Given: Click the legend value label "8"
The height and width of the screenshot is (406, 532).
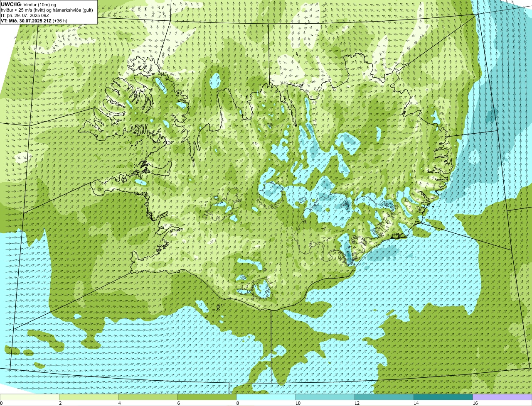Looking at the screenshot, I should [x=237, y=403].
